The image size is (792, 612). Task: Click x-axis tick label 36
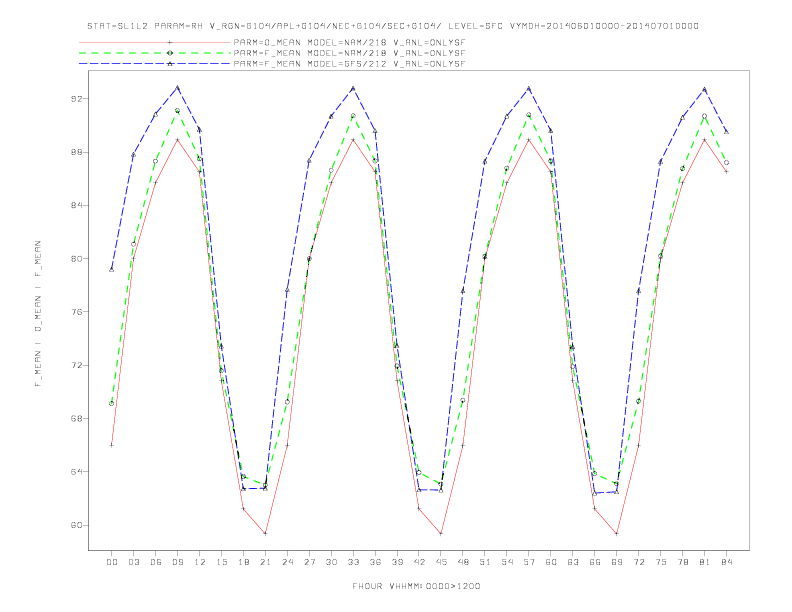click(375, 562)
